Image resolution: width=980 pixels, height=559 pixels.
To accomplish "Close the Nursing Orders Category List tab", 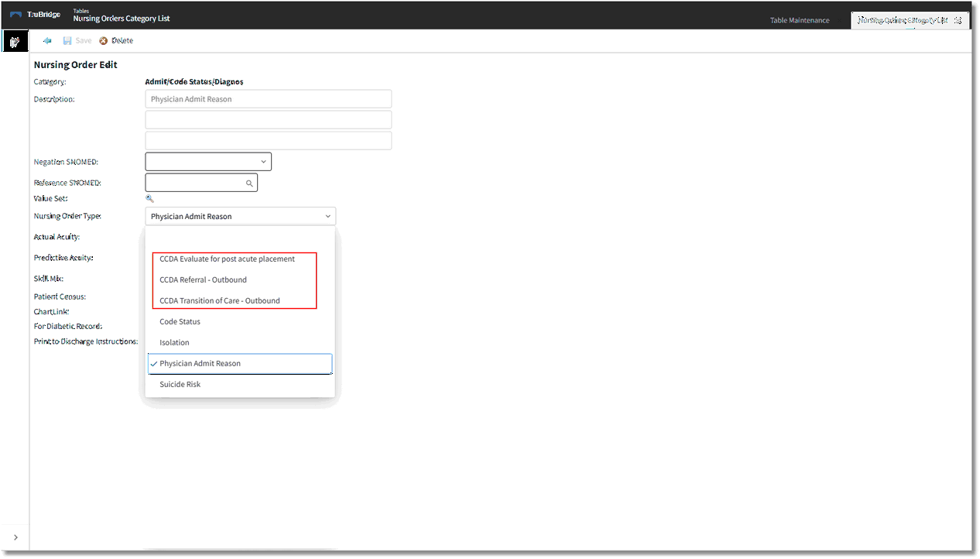I will (958, 20).
